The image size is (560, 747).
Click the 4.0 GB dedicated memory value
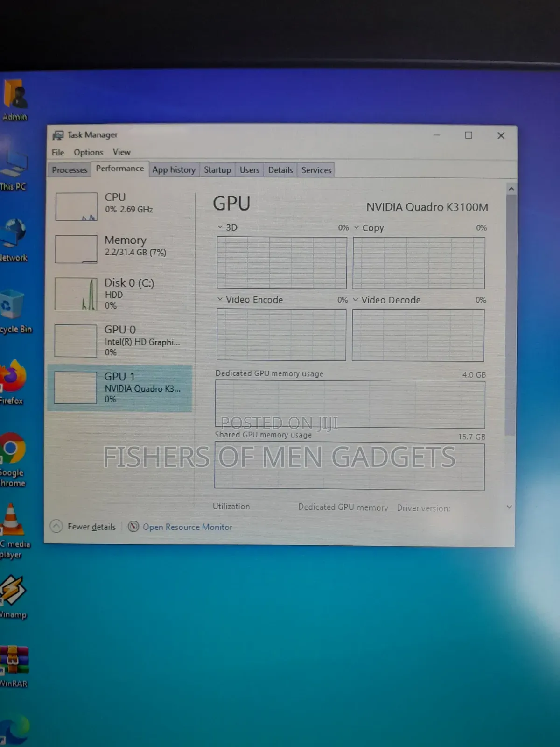(x=474, y=375)
